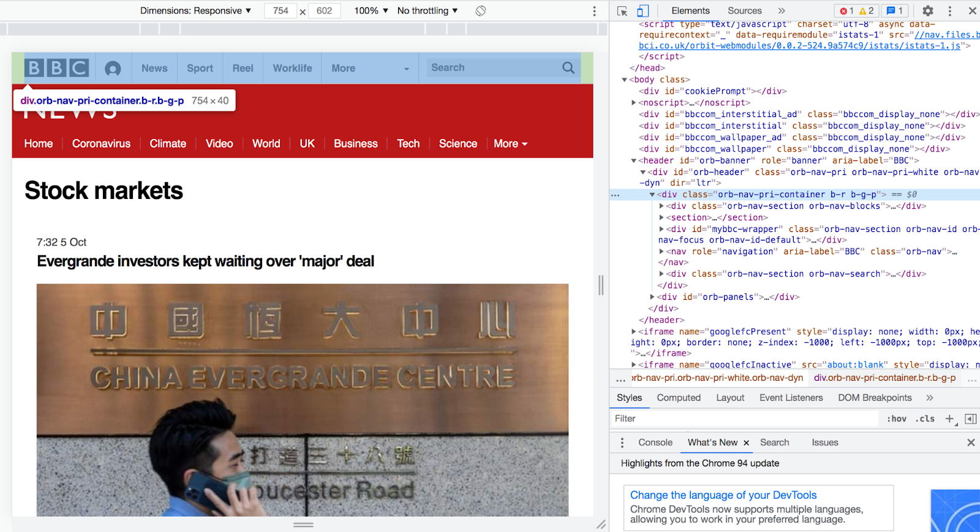Focus the BBC Search input box
The height and width of the screenshot is (532, 980).
494,68
